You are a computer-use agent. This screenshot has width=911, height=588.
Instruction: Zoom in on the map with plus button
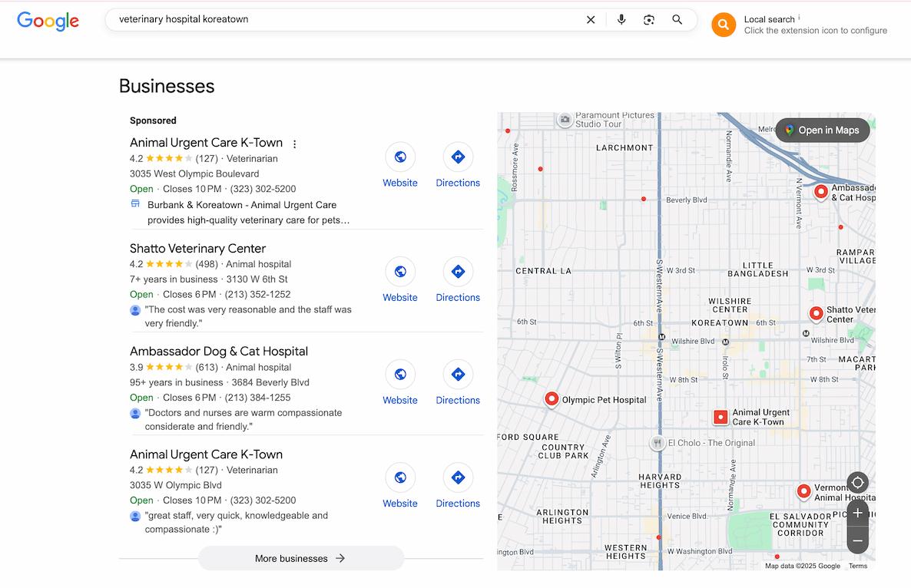(x=857, y=513)
